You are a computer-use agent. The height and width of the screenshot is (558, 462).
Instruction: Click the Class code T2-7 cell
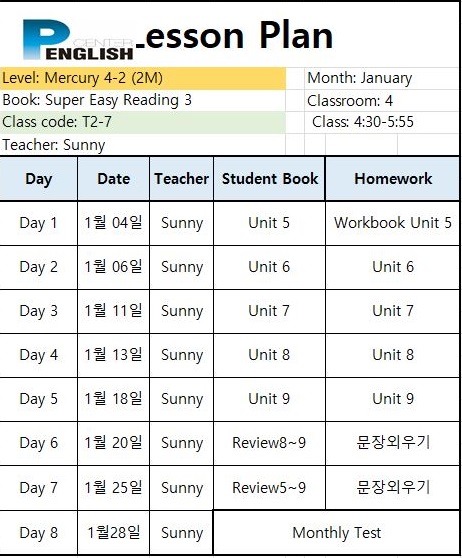point(142,122)
